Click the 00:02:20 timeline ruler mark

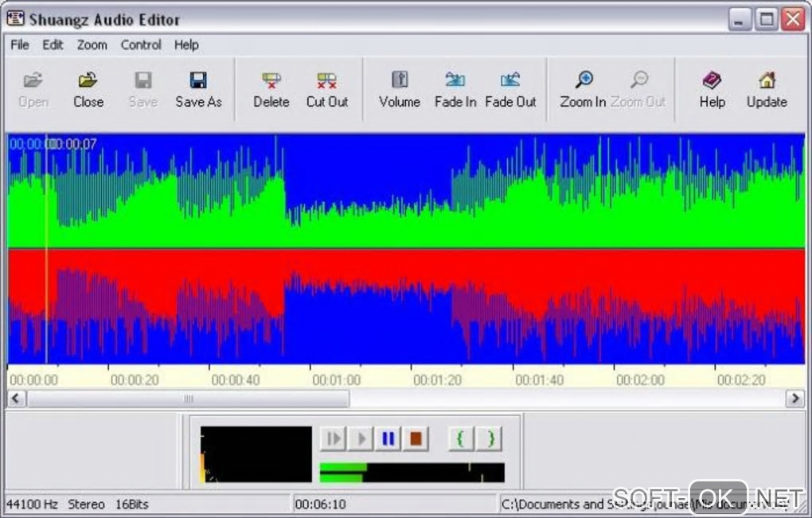pyautogui.click(x=741, y=380)
